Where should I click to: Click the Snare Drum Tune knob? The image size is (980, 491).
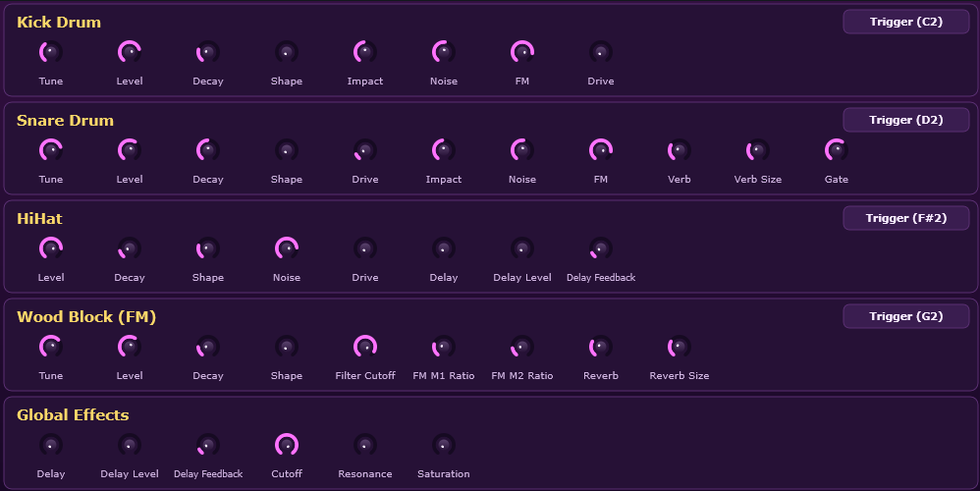click(51, 150)
